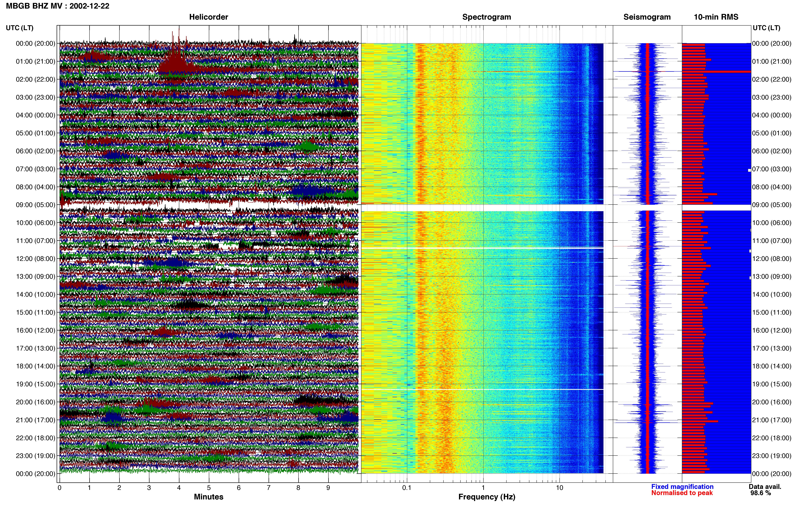This screenshot has height=508, width=812.
Task: Click the left 08:00 (04:00) time label
Action: pos(36,187)
